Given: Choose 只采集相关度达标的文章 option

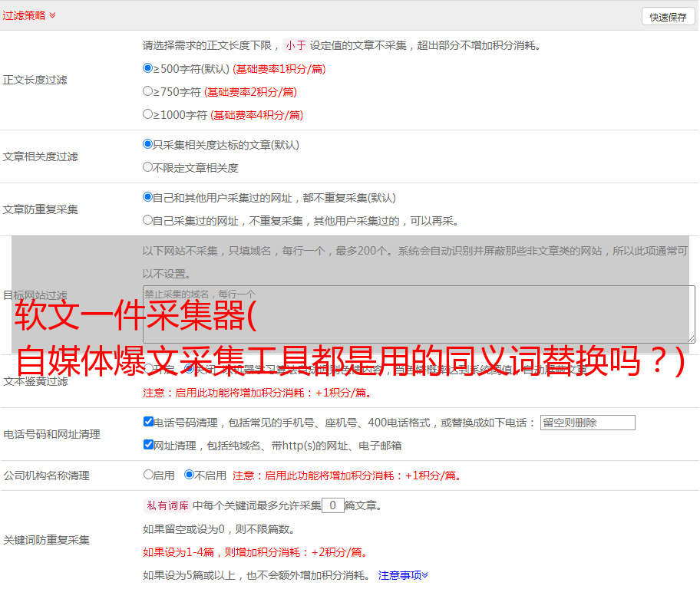Looking at the screenshot, I should (x=147, y=143).
